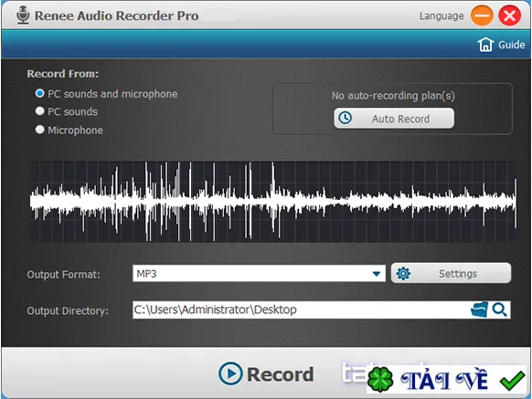
Task: Click the audio waveform display
Action: pyautogui.click(x=273, y=202)
